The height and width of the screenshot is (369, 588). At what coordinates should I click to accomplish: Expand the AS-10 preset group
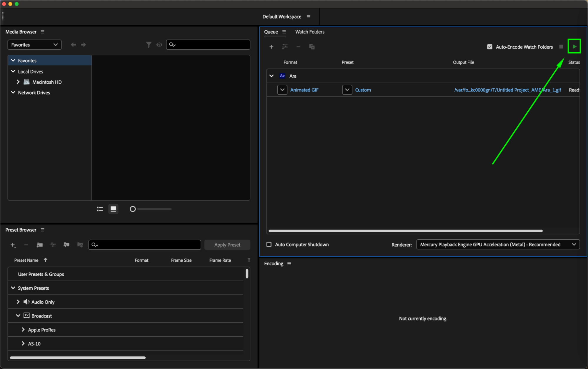coord(23,343)
